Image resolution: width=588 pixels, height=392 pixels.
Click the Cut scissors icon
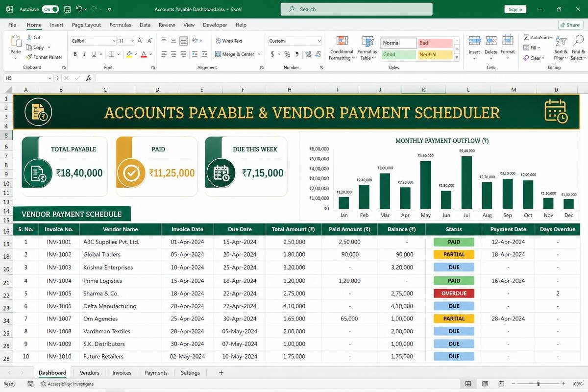click(x=29, y=37)
